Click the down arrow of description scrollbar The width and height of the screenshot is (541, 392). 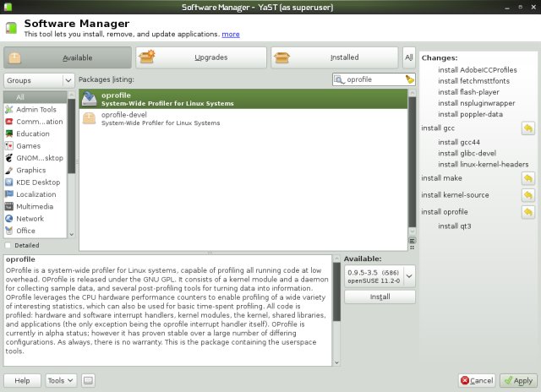click(x=336, y=362)
